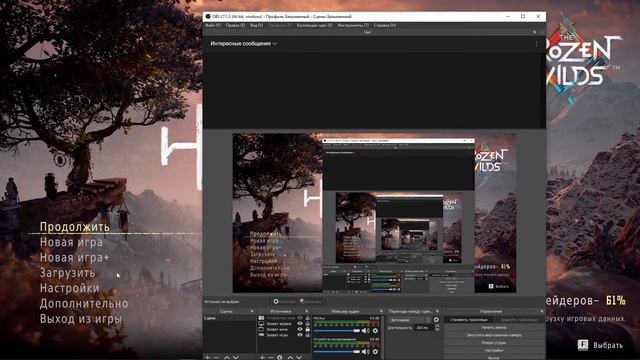Viewport: 640px width, 360px height.
Task: Select Выход из игры in game menu
Action: (80, 319)
